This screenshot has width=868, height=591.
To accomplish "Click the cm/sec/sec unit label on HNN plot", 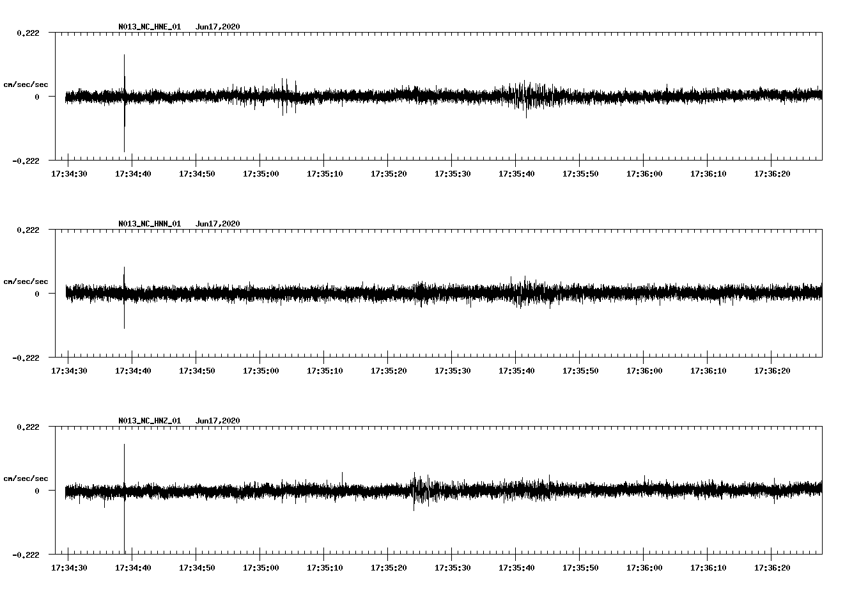I will pyautogui.click(x=26, y=281).
